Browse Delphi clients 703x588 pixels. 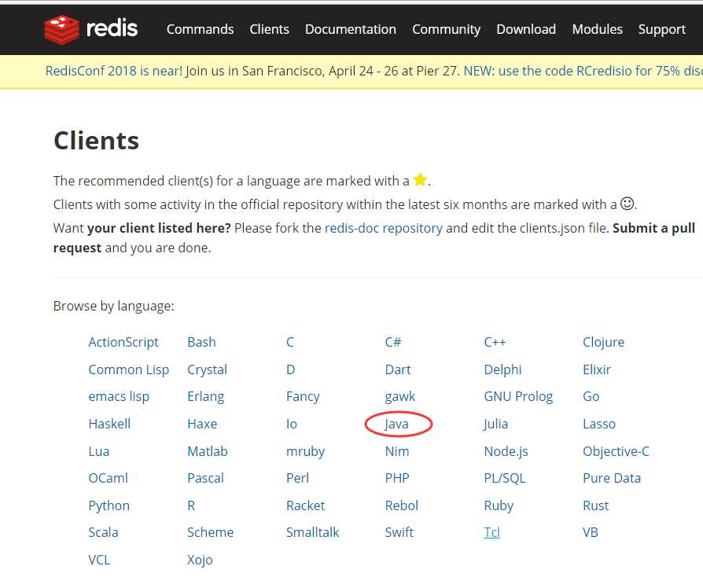click(x=502, y=369)
